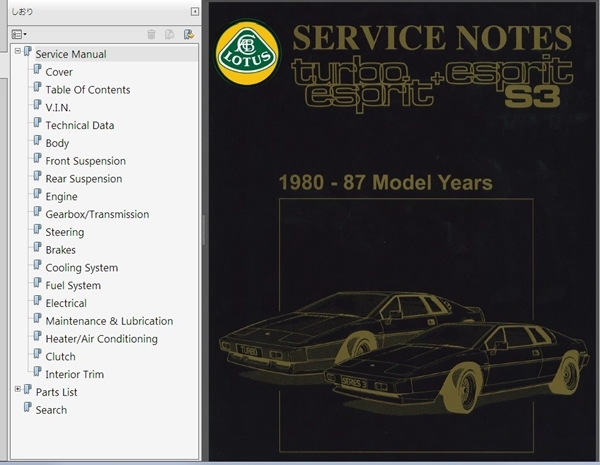This screenshot has width=600, height=465.
Task: Click the bookmark icon beside Search
Action: (28, 407)
